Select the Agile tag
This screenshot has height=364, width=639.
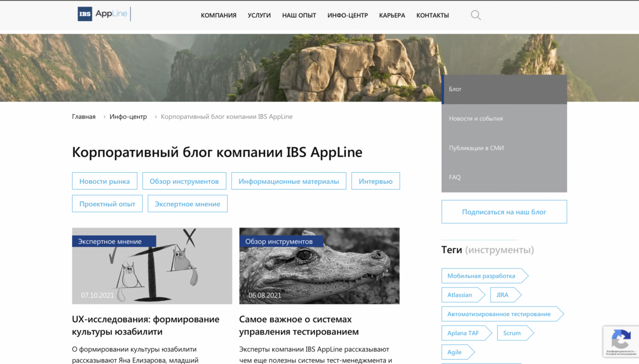click(458, 352)
